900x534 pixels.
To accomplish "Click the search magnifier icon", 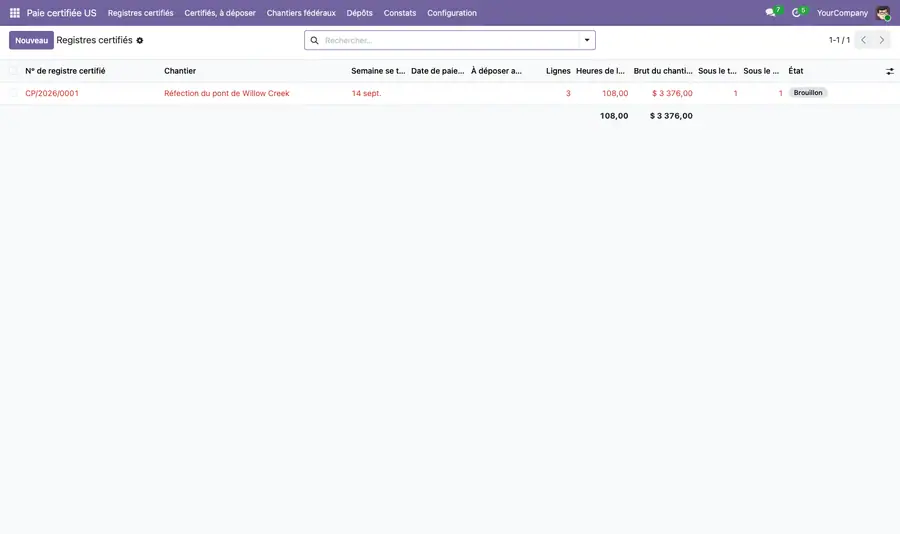I will pos(315,40).
